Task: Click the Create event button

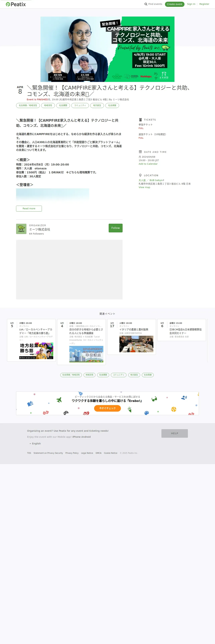Action: coord(174,4)
